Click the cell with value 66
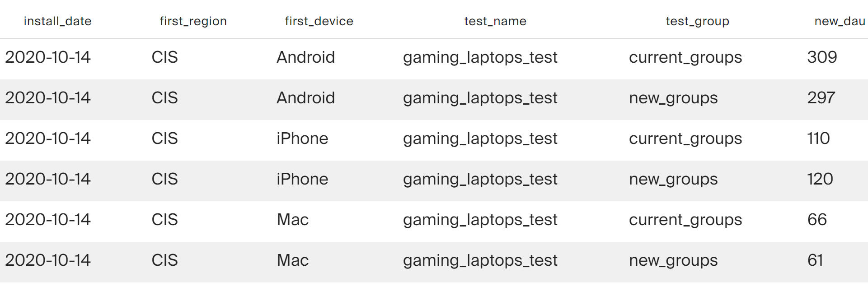This screenshot has width=868, height=291. coord(817,220)
